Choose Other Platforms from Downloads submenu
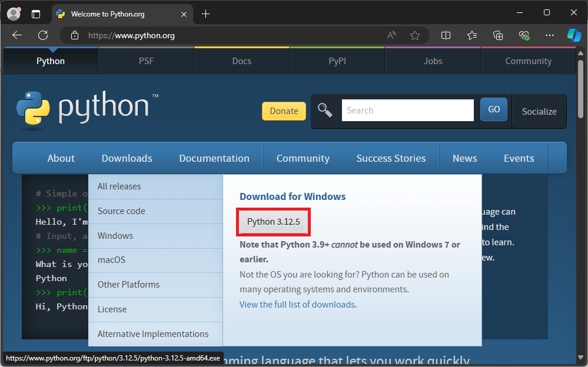Image resolution: width=588 pixels, height=367 pixels. [x=155, y=285]
